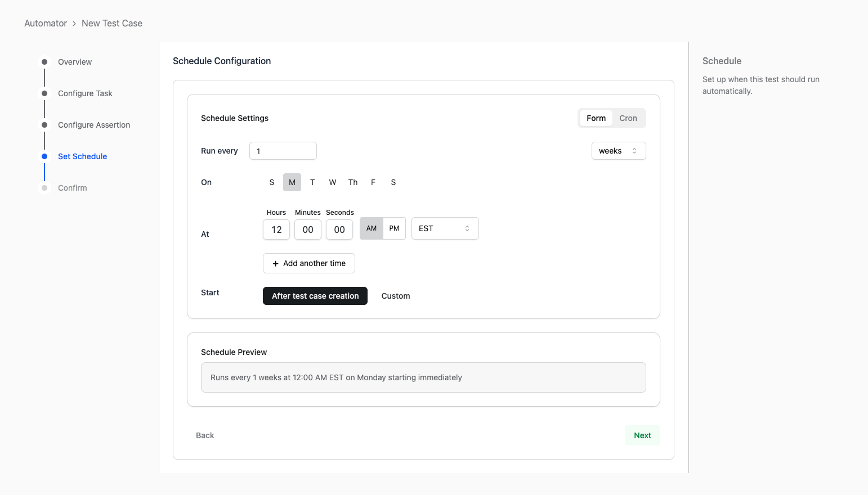
Task: Select the Form tab
Action: coord(596,118)
